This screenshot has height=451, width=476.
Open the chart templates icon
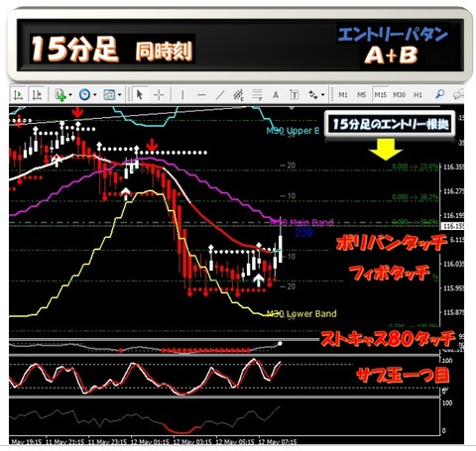(x=109, y=95)
